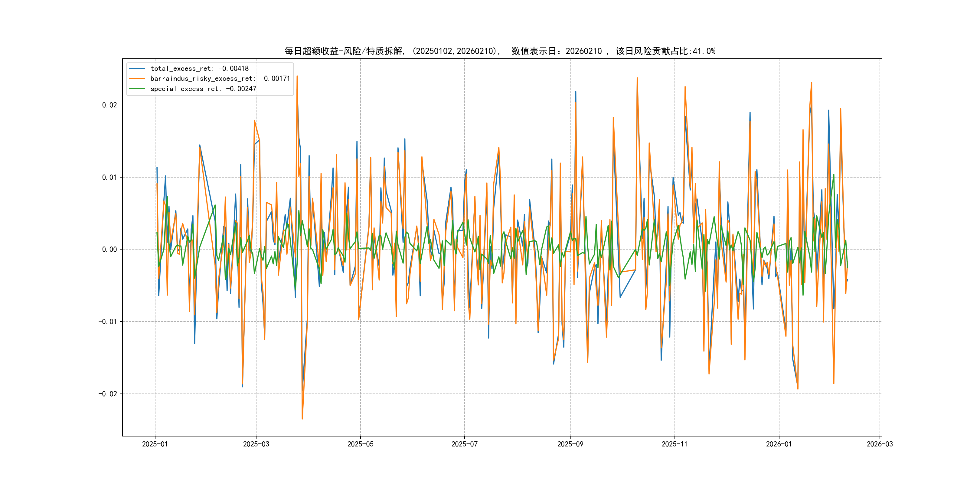
Task: Select the special_excess_ret legend text
Action: pyautogui.click(x=203, y=89)
